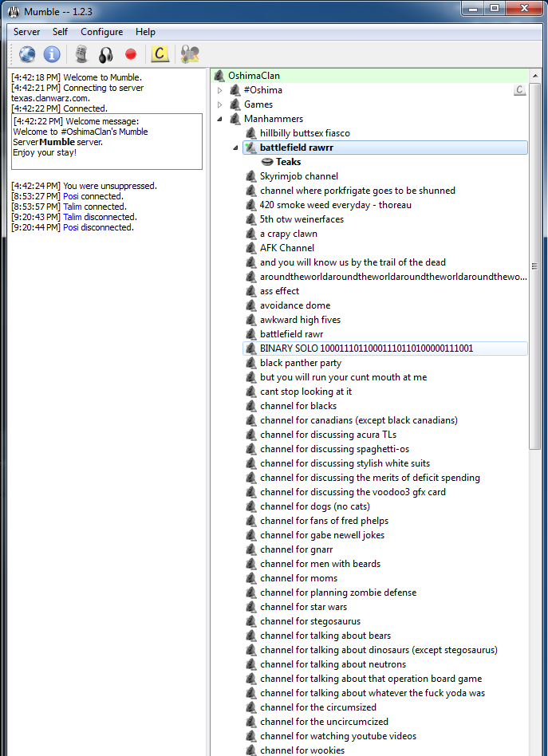548x756 pixels.
Task: Click the comment icon on #Oshima row
Action: (x=519, y=90)
